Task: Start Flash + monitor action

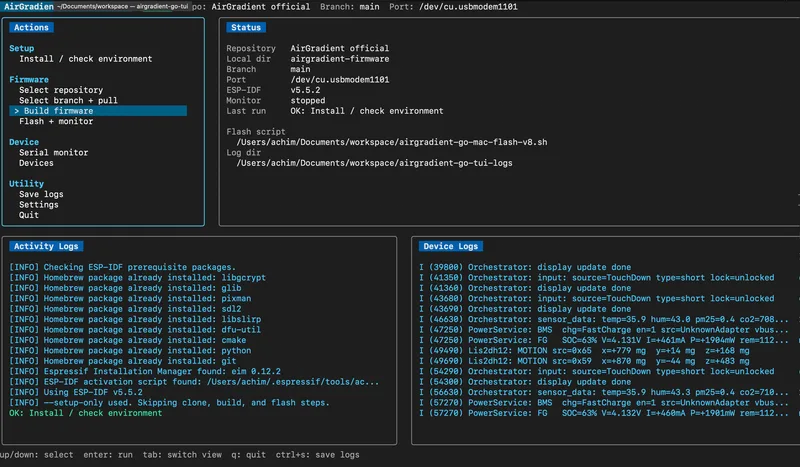Action: [56, 121]
